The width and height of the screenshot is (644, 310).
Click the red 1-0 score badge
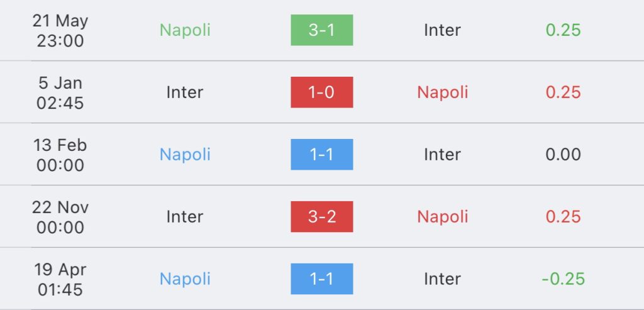[321, 92]
